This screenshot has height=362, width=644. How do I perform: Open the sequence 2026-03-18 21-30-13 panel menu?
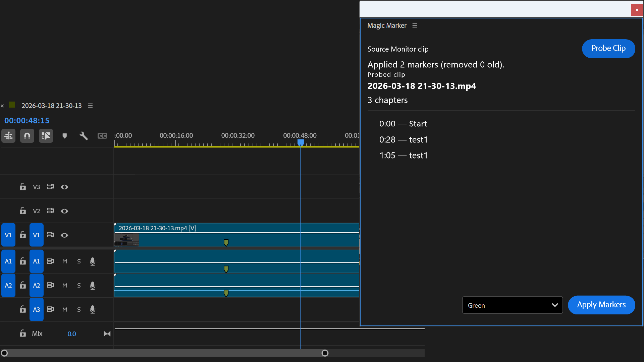(90, 106)
